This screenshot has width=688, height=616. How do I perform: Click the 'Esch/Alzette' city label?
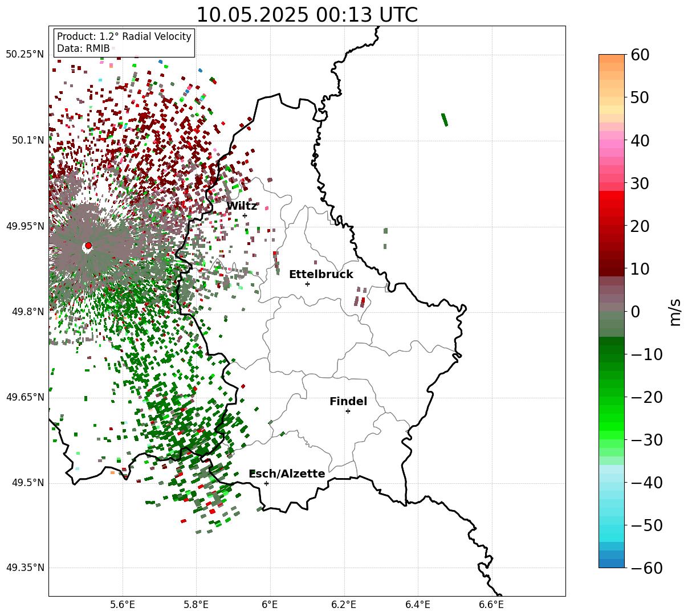pyautogui.click(x=287, y=474)
